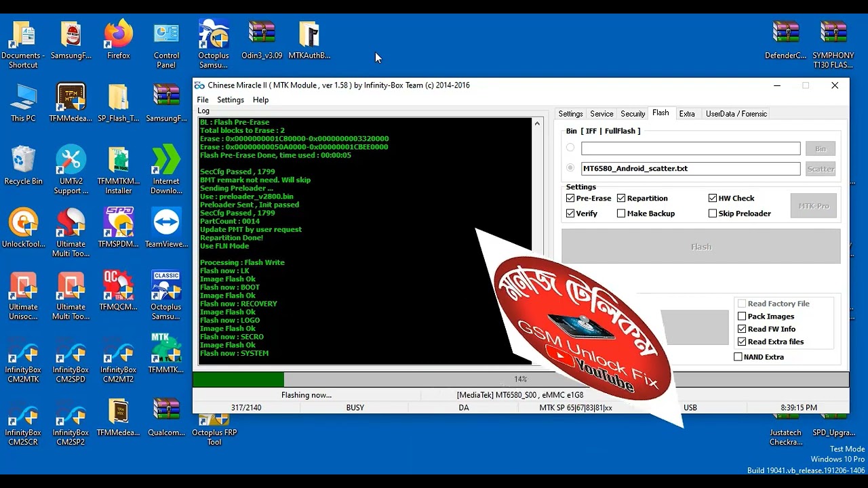868x488 pixels.
Task: Click the flashing progress bar at 14%
Action: (x=520, y=379)
